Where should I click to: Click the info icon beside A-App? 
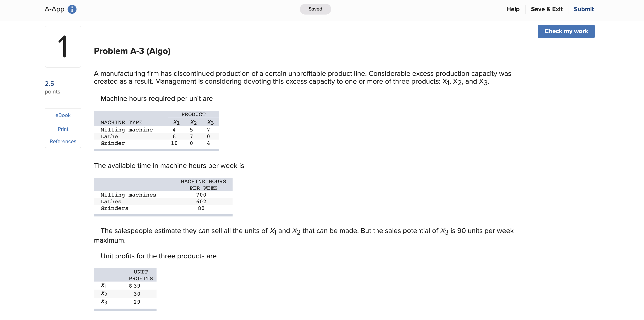[72, 9]
